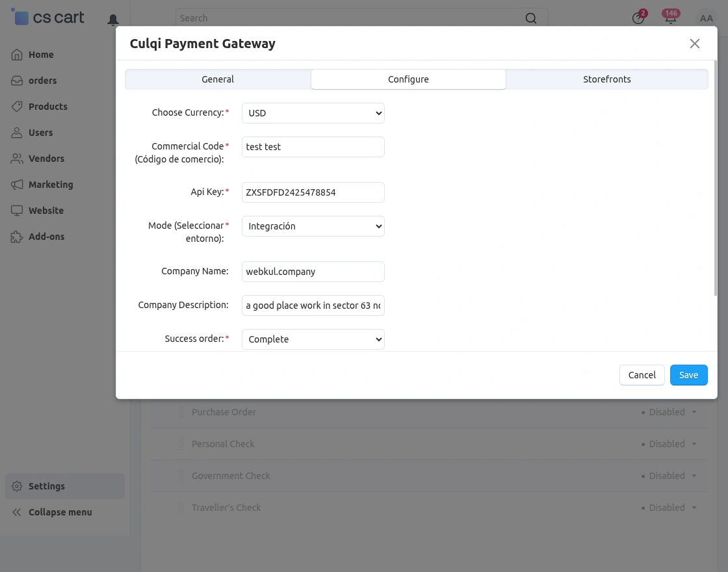Grab the Traveller's Check drag handle
The height and width of the screenshot is (572, 728).
[181, 508]
